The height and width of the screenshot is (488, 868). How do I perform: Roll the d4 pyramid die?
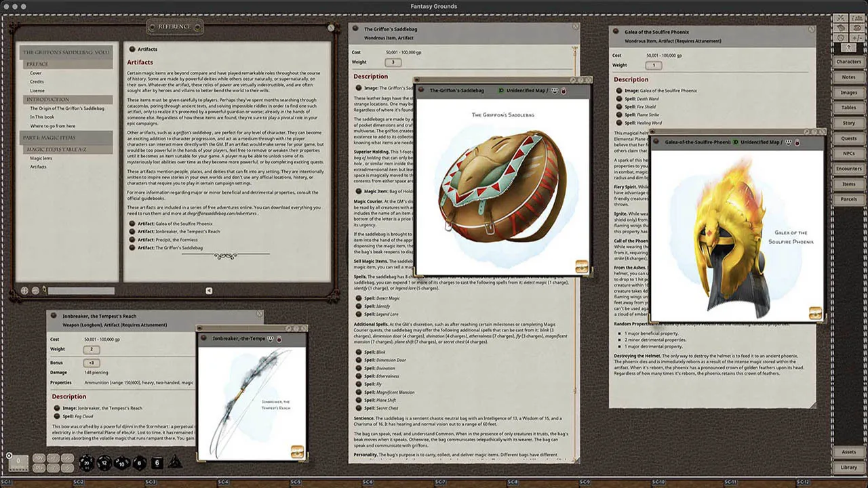tap(174, 462)
